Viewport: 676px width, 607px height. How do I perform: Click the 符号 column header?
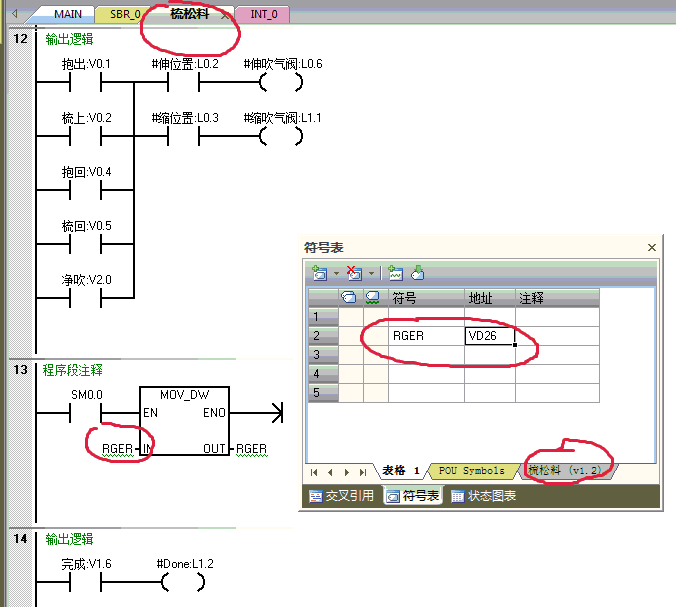coord(426,298)
